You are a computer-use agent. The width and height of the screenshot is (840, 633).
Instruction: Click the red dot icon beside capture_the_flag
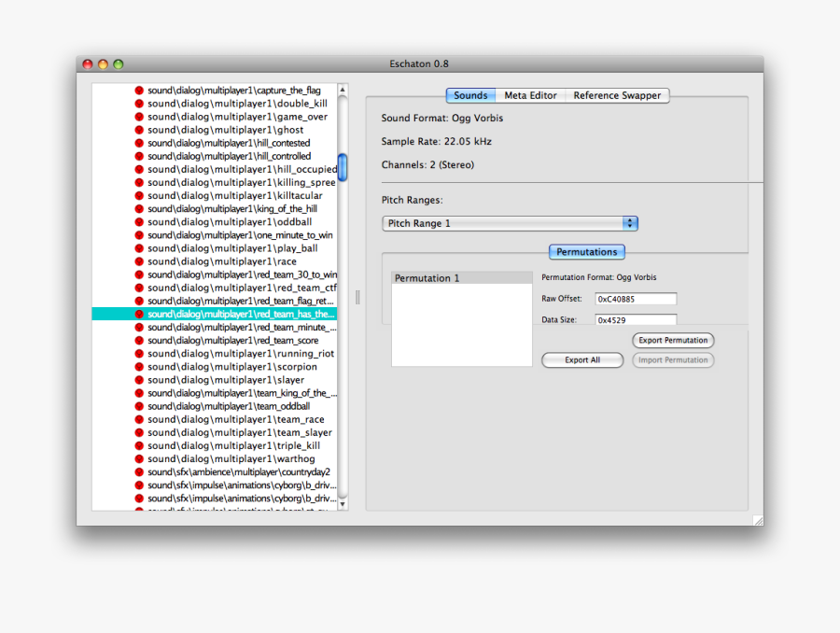137,90
